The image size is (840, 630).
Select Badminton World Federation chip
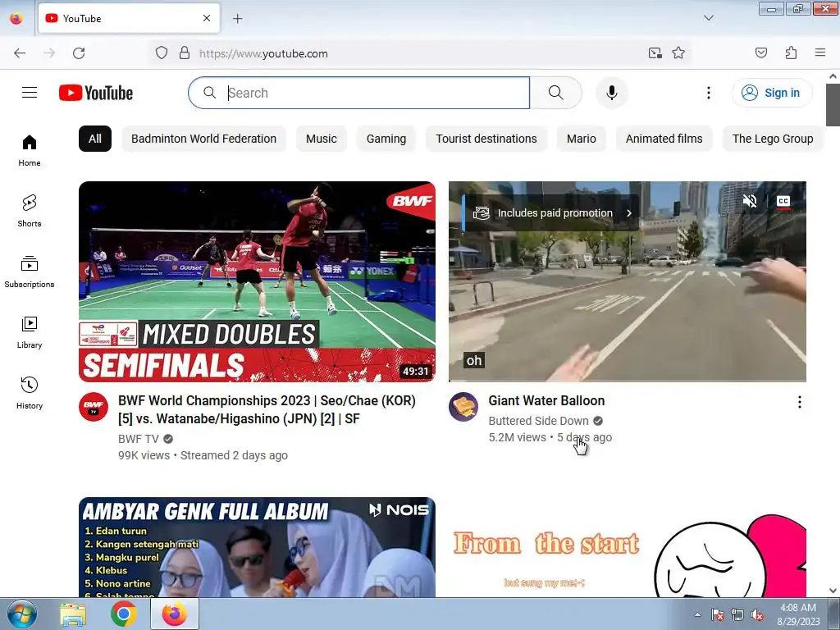[203, 139]
